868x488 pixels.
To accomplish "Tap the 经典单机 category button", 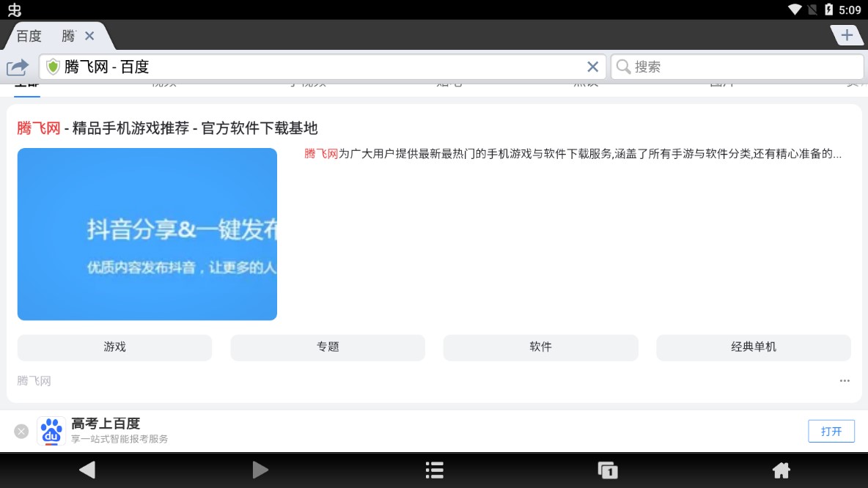I will [x=754, y=347].
